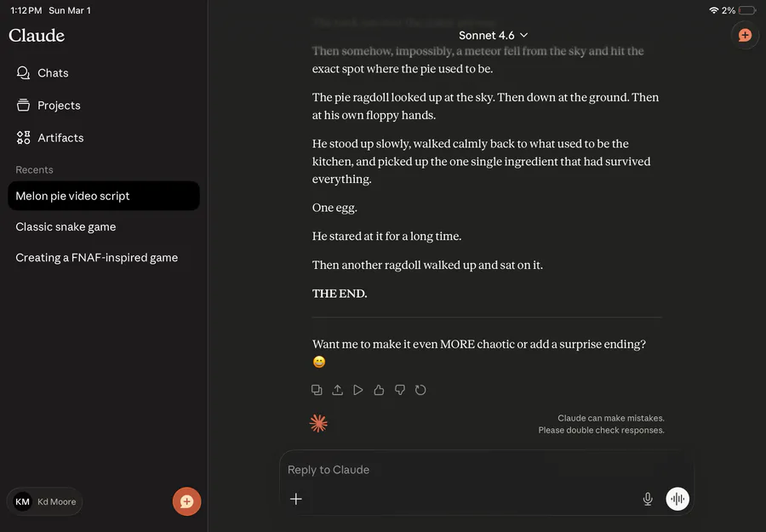Play the response read-aloud button
This screenshot has width=766, height=532.
click(x=358, y=390)
